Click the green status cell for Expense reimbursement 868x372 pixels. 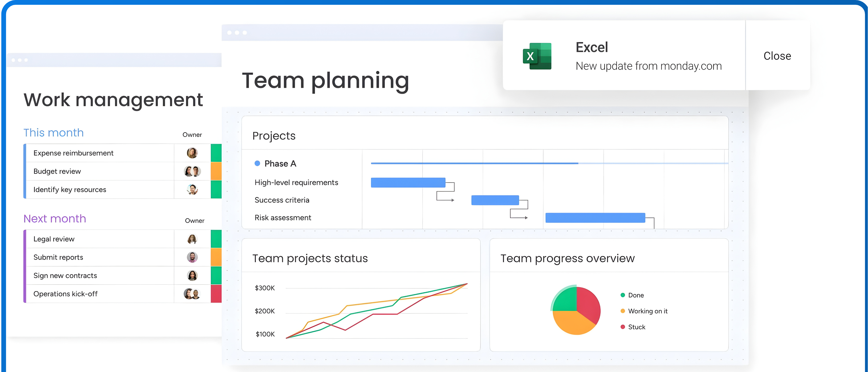216,153
